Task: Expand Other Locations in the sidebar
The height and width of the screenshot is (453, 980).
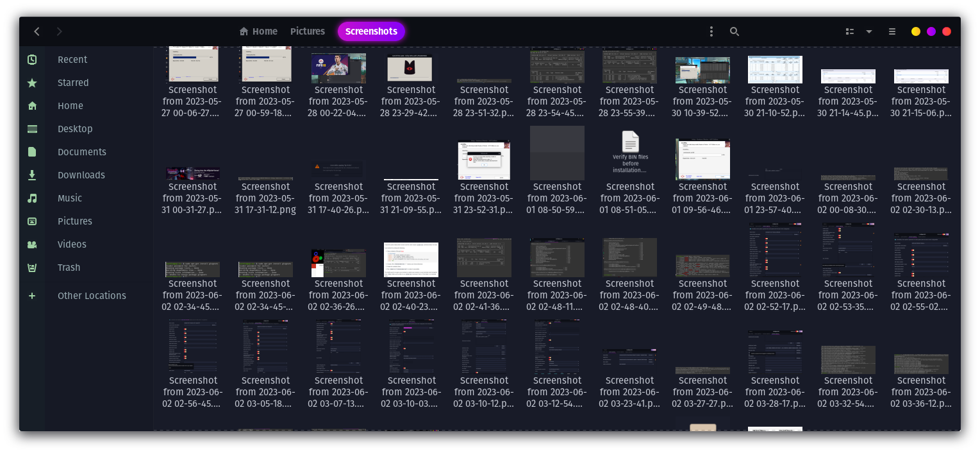Action: (x=92, y=296)
